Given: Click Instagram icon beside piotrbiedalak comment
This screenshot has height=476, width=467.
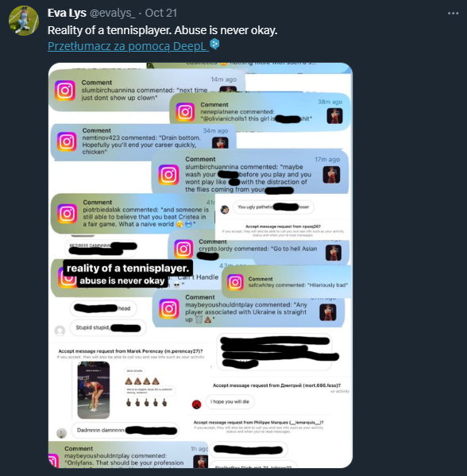Looking at the screenshot, I should click(x=67, y=214).
